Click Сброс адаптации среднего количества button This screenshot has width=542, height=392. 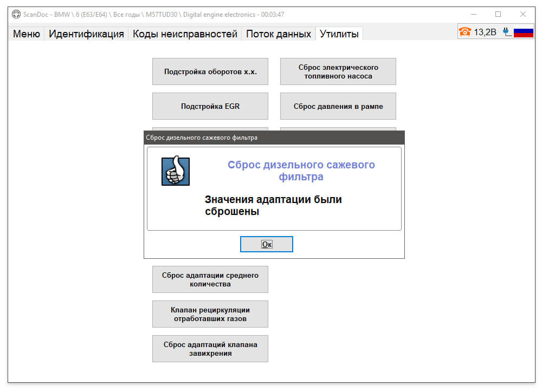tap(210, 279)
